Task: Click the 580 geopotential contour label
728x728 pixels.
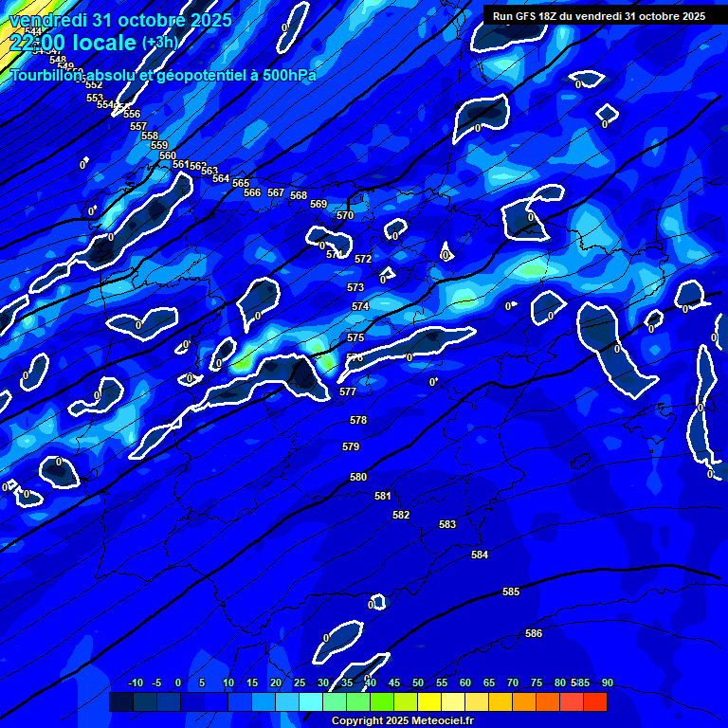Action: coord(358,477)
